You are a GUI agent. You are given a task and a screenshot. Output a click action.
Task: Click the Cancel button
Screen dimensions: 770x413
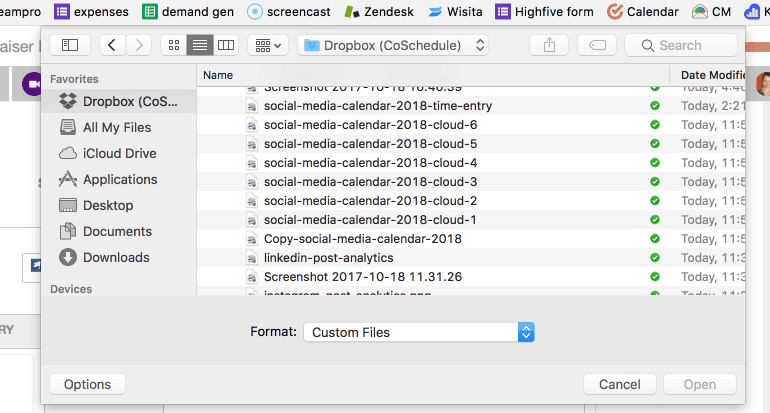619,384
